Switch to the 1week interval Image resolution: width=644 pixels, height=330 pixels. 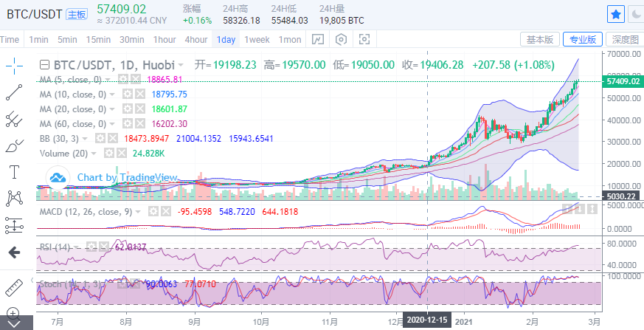click(x=257, y=39)
